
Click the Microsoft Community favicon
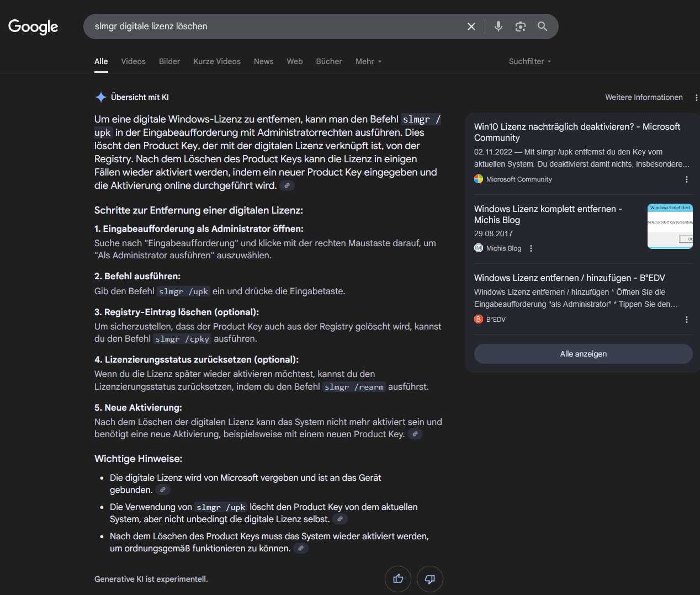479,179
